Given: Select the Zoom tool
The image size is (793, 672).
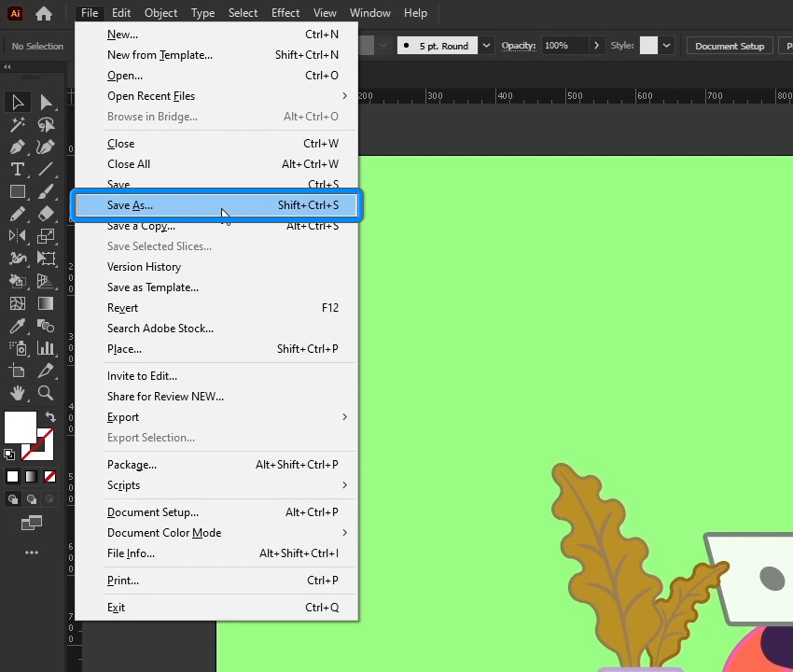Looking at the screenshot, I should click(x=46, y=393).
